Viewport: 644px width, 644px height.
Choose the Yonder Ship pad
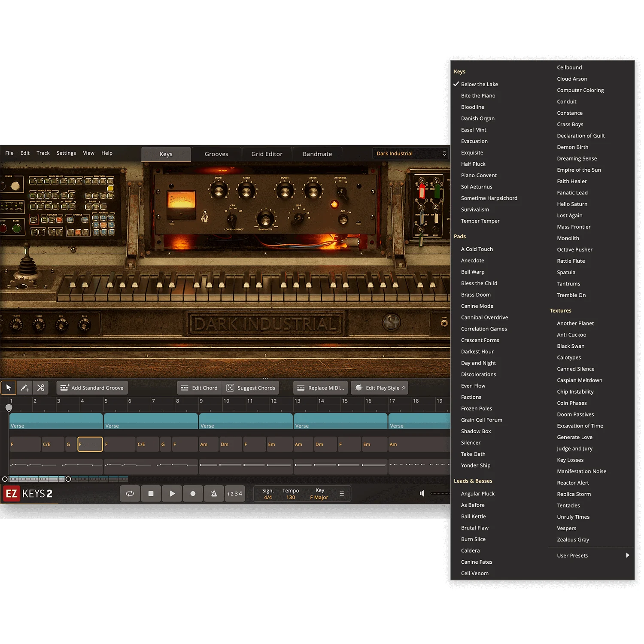pyautogui.click(x=476, y=465)
